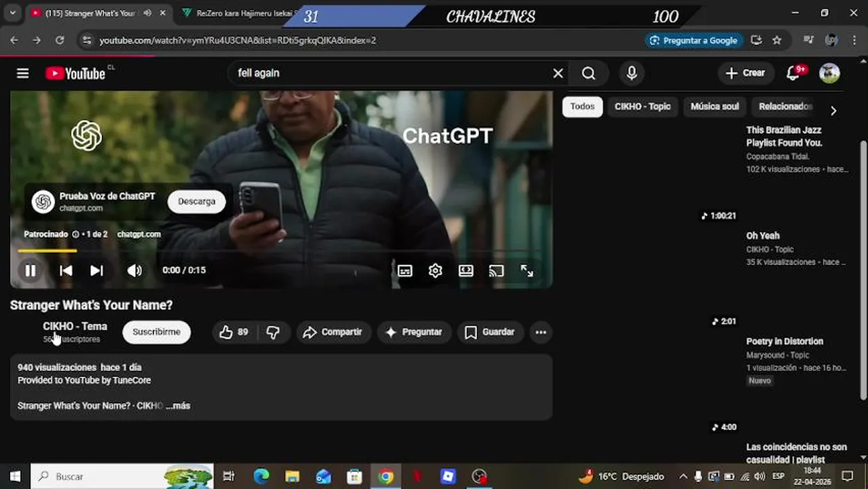Go back with the browser arrow

[x=14, y=41]
